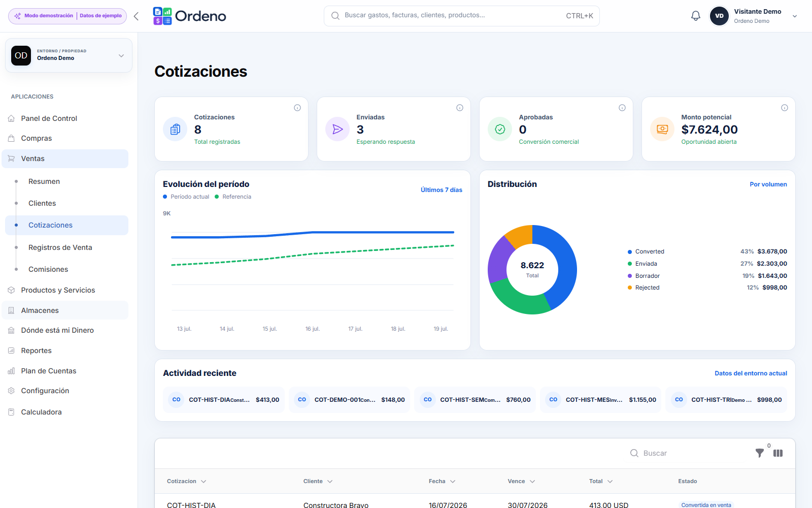
Task: Open the Visitante Demo user menu
Action: click(x=753, y=16)
